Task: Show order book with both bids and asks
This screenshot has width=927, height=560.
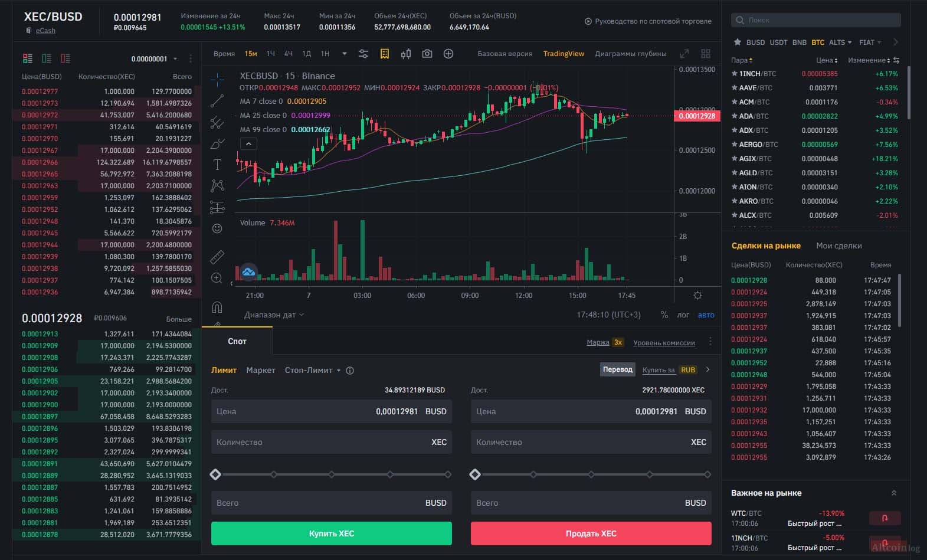Action: coord(28,58)
